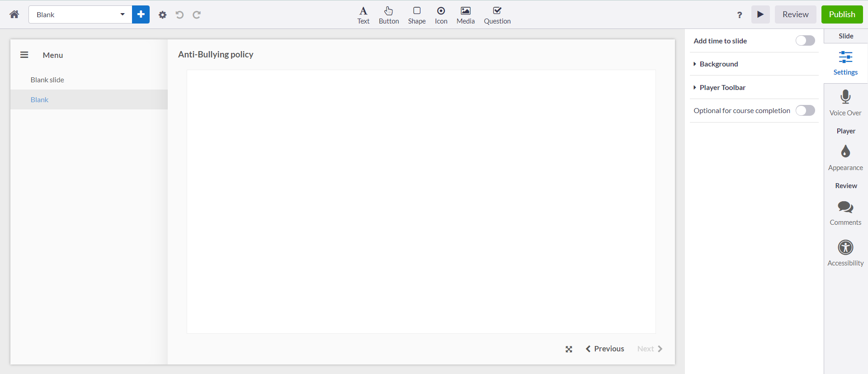This screenshot has width=868, height=374.
Task: Enable Add time to slide toggle
Action: [x=805, y=41]
